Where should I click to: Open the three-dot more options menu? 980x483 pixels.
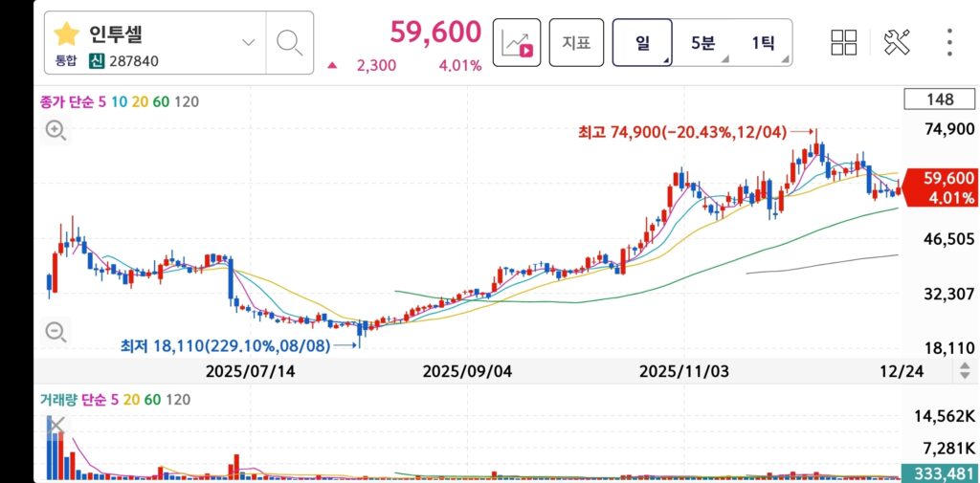click(x=949, y=42)
